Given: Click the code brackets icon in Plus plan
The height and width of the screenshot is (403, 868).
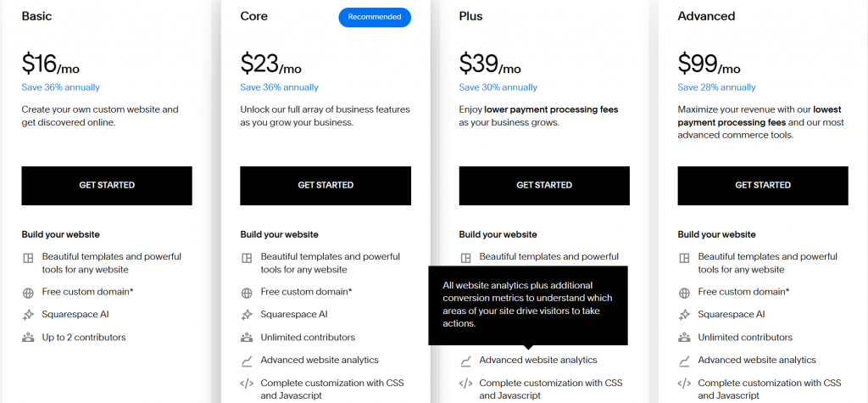Looking at the screenshot, I should [x=465, y=383].
